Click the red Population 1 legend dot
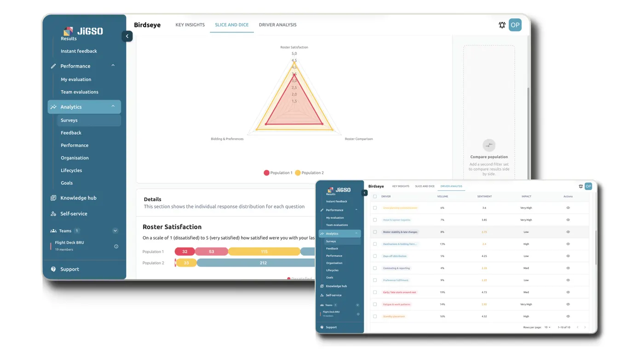Screen dimensions: 644x362 coord(266,173)
